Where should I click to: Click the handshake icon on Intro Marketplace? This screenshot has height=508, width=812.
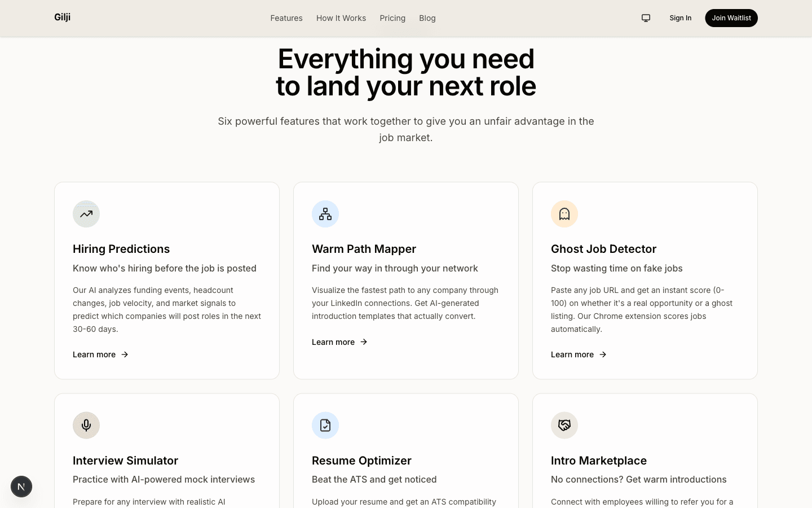(564, 425)
